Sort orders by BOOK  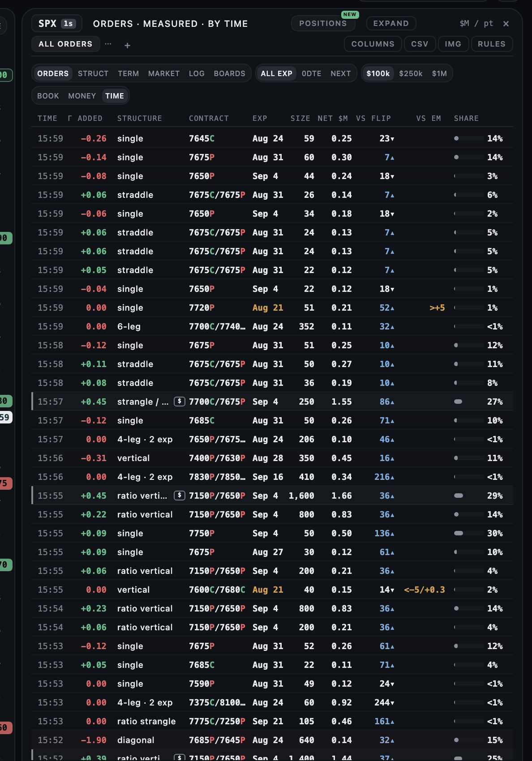click(x=48, y=96)
